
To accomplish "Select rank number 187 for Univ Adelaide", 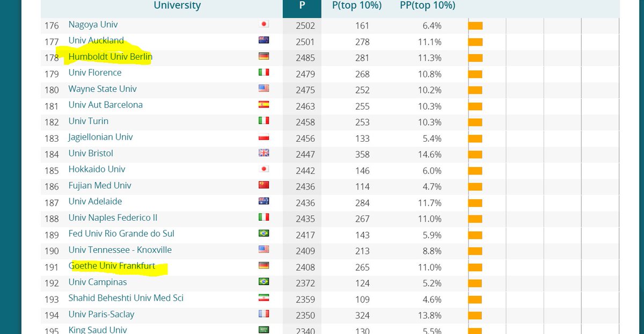I will point(52,203).
